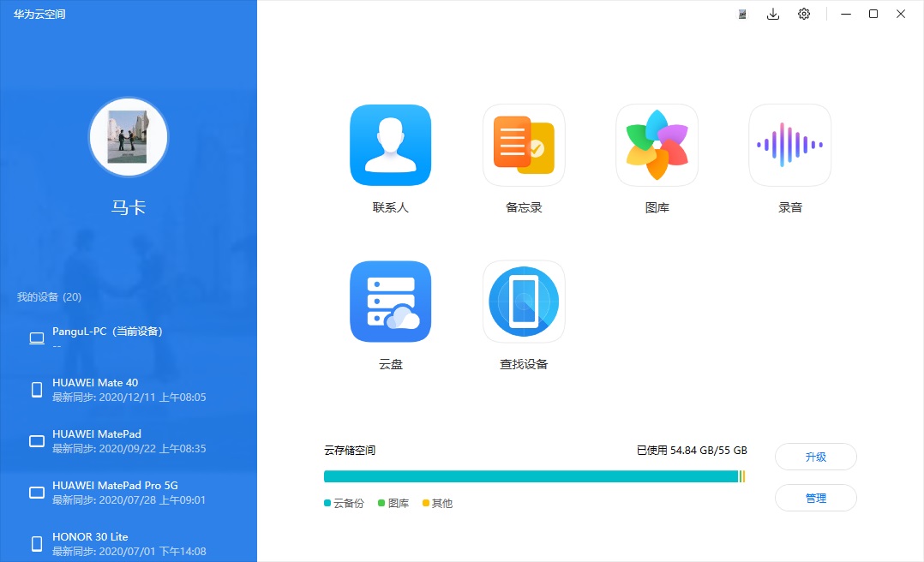Click the 联系人 label text
Viewport: 924px width, 562px height.
click(x=390, y=207)
